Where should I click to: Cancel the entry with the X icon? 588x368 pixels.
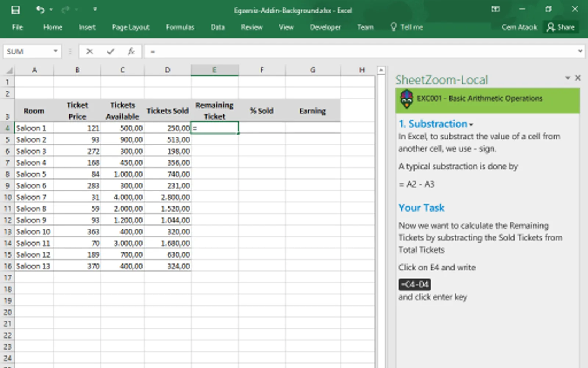point(90,52)
